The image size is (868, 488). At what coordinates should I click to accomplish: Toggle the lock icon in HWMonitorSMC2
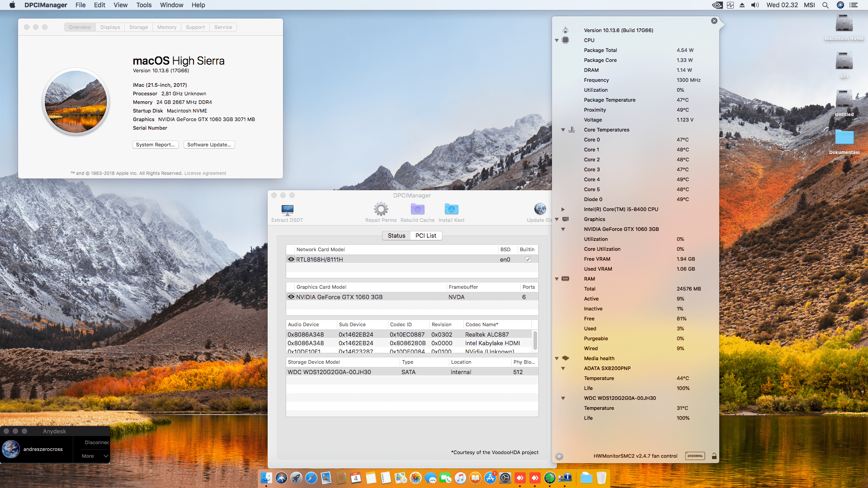(x=714, y=456)
